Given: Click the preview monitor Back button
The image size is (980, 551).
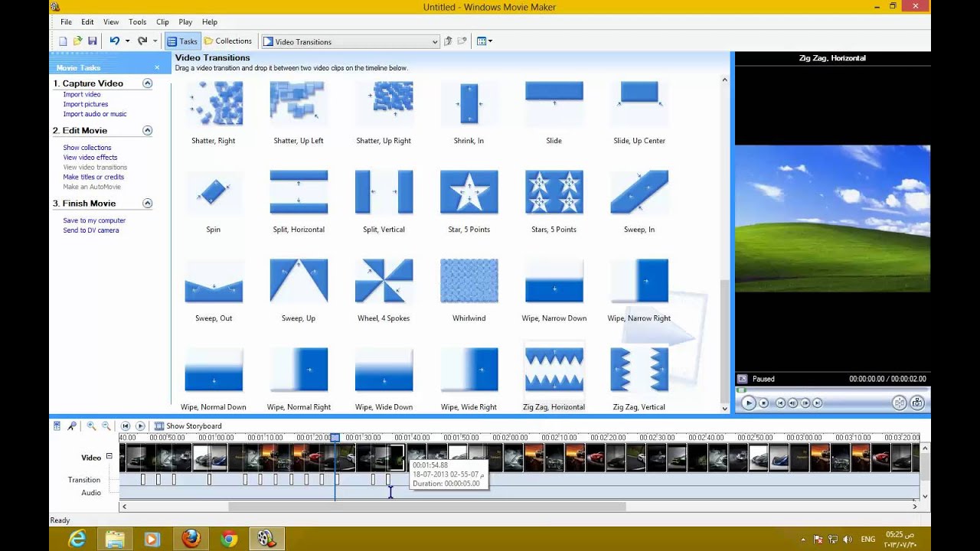Looking at the screenshot, I should (x=780, y=403).
